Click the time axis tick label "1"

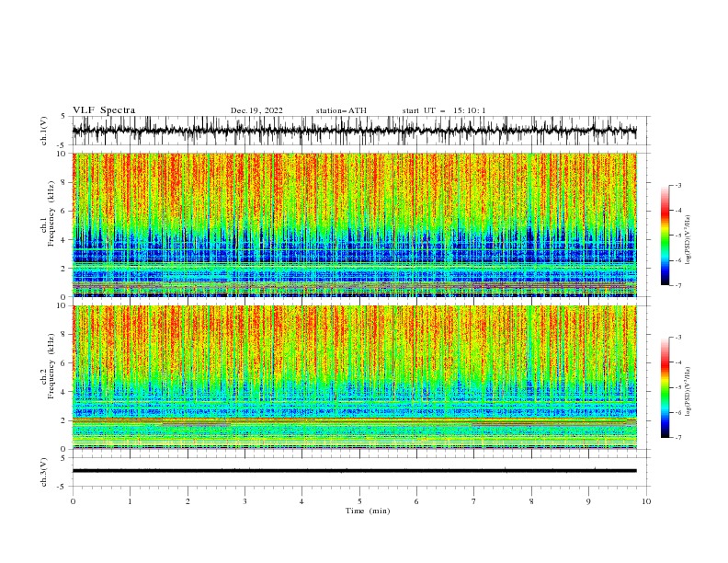tap(130, 501)
